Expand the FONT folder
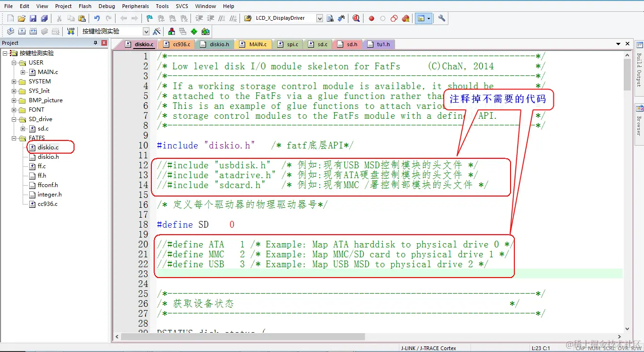 (x=14, y=110)
